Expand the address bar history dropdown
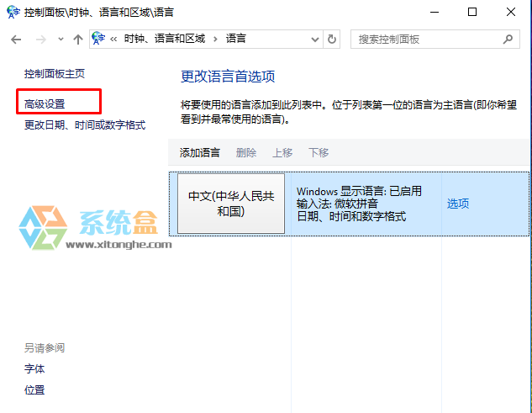532x413 pixels. pos(315,40)
